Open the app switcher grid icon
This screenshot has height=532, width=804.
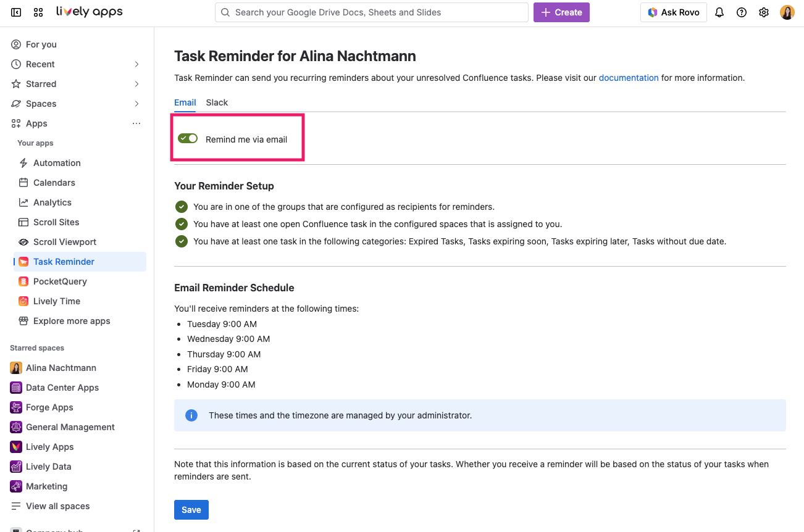click(x=38, y=12)
